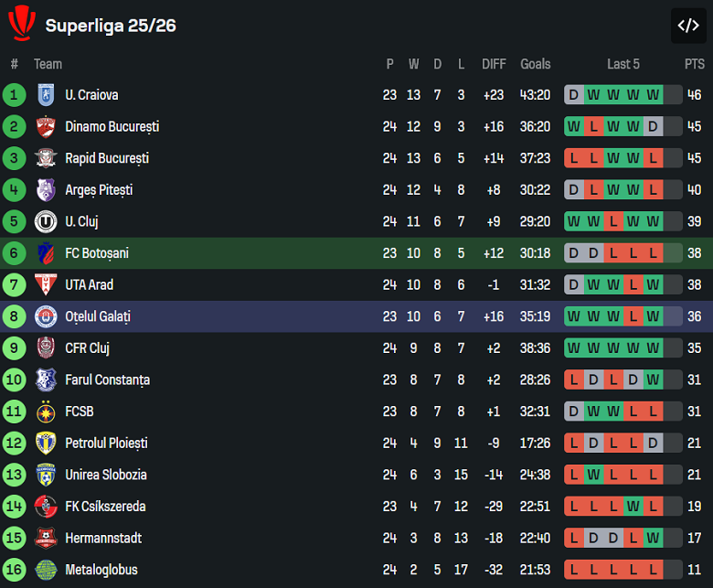713x588 pixels.
Task: Click the CFR Cluj club crest
Action: tap(45, 348)
